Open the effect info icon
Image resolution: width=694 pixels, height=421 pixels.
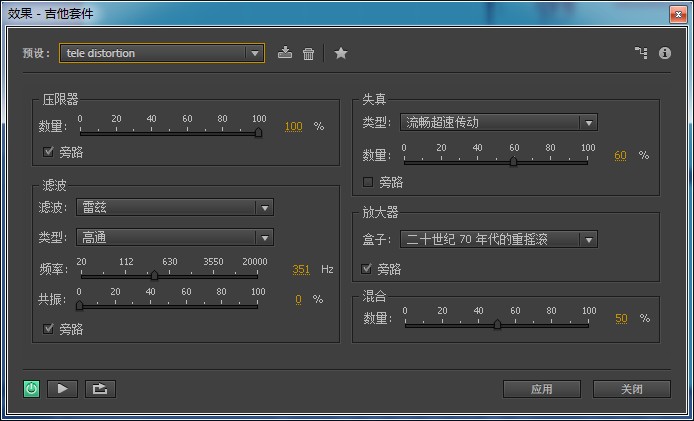click(665, 53)
